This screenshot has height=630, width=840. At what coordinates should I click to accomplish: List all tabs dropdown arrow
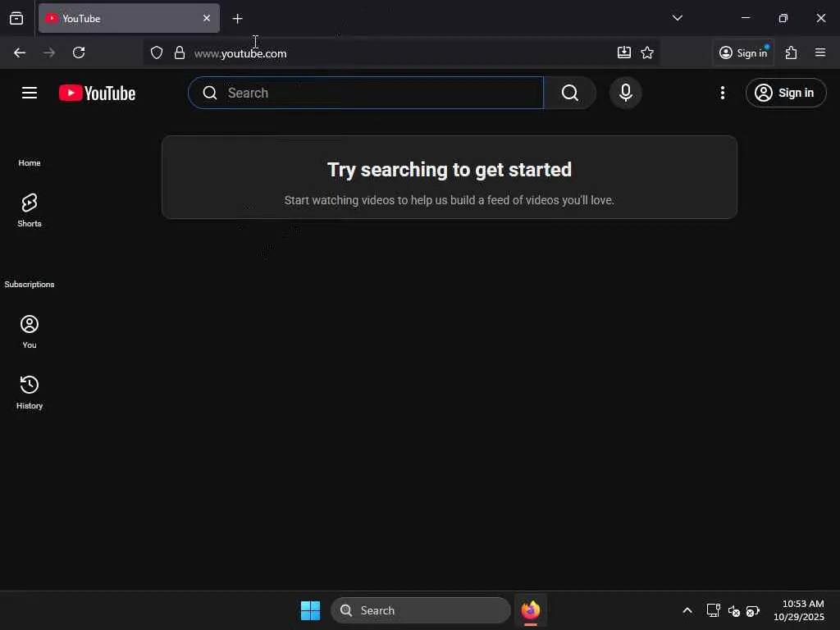coord(677,18)
